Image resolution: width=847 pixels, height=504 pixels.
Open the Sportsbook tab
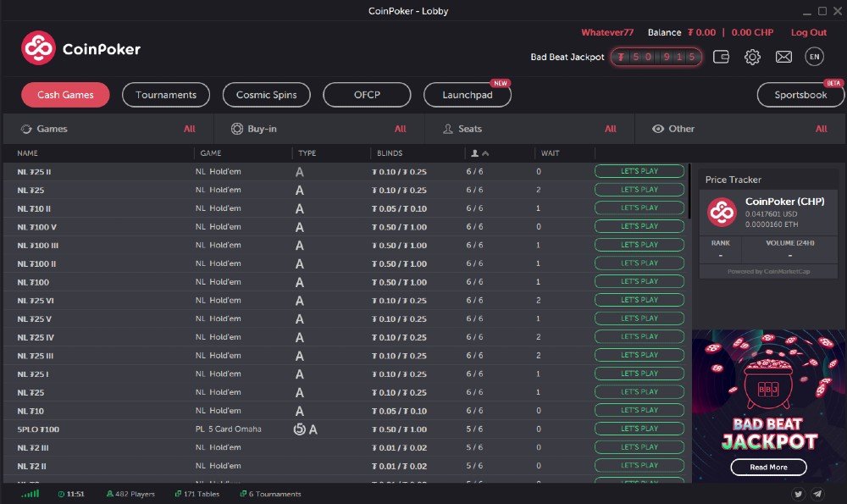pos(800,95)
